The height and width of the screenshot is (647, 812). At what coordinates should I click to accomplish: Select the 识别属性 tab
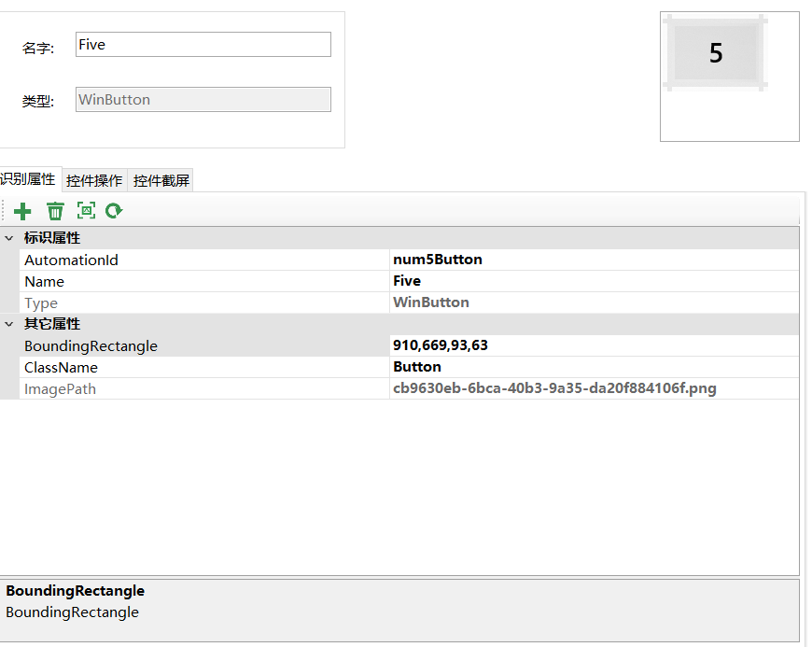[x=28, y=179]
